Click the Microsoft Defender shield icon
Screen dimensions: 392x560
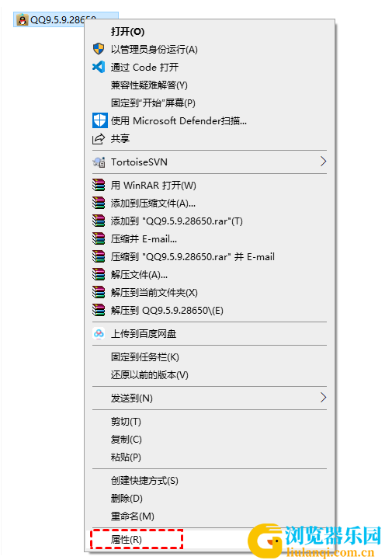(99, 120)
